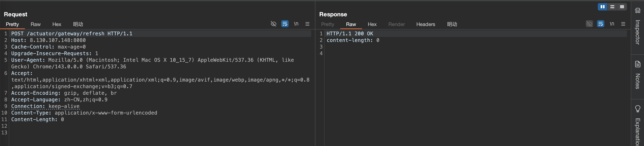Open the Explanation side panel
The width and height of the screenshot is (644, 146).
pos(638,125)
